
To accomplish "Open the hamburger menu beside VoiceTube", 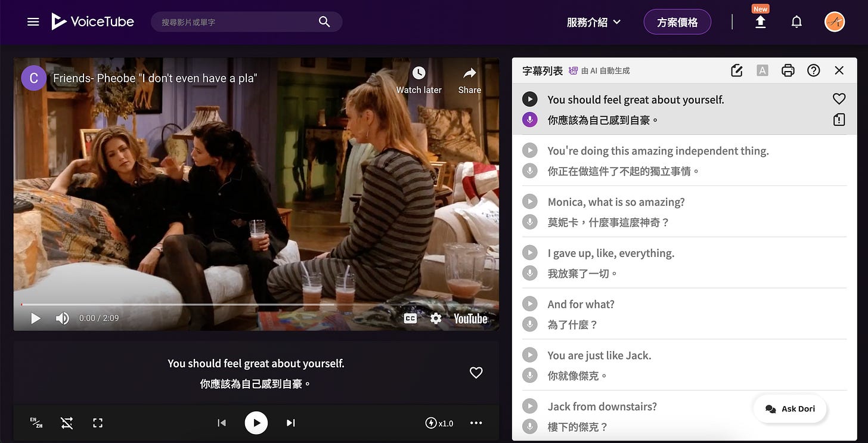I will click(x=33, y=22).
